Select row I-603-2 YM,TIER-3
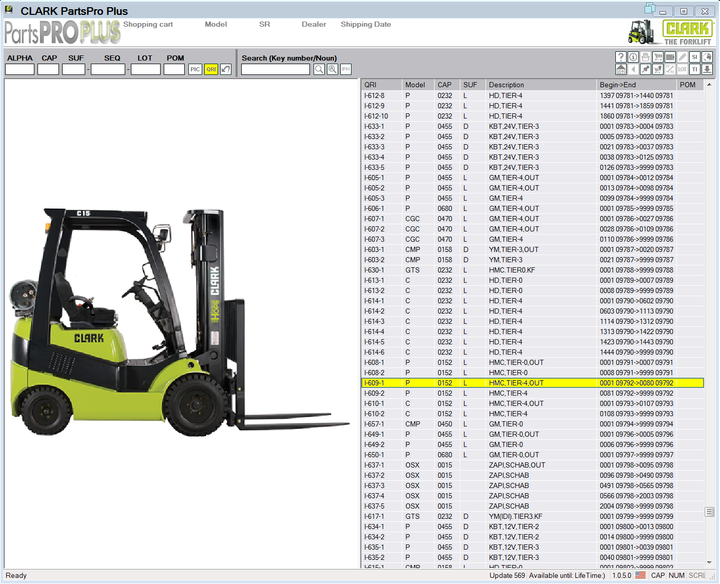This screenshot has height=584, width=720. (x=533, y=260)
